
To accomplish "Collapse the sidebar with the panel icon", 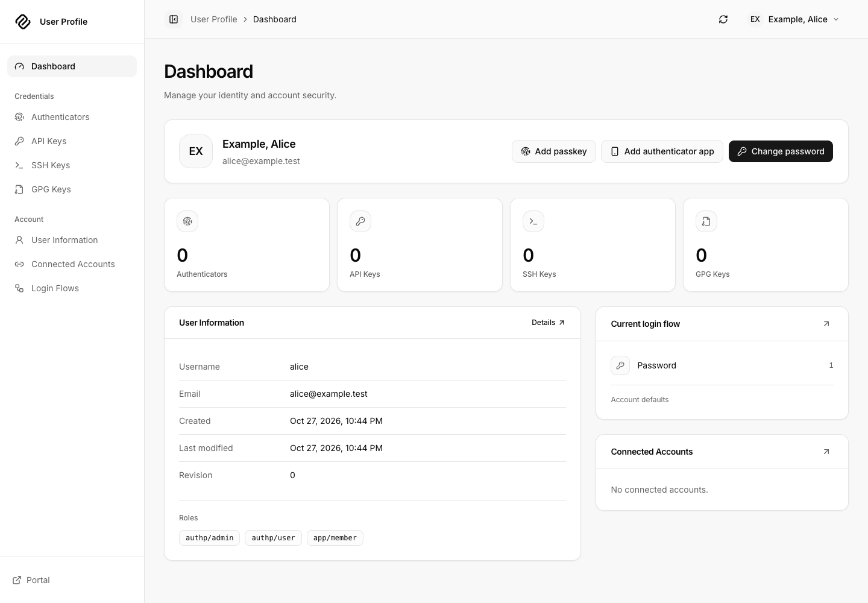I will pyautogui.click(x=174, y=19).
